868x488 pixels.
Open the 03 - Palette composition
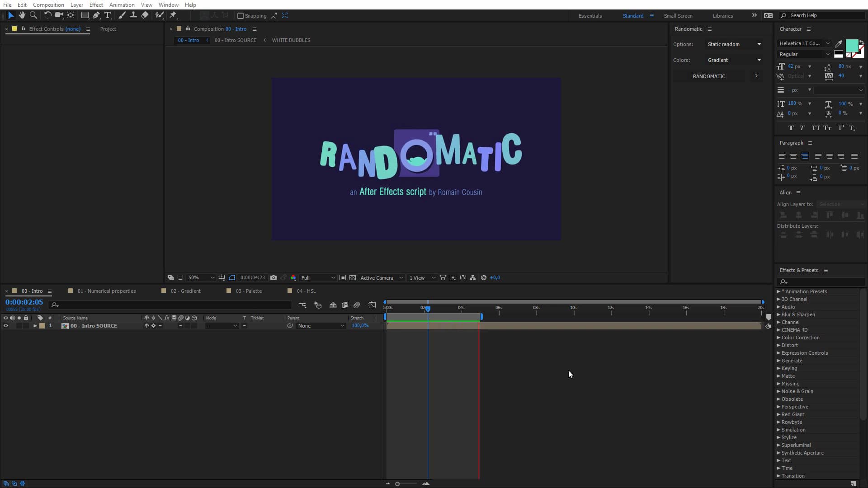[x=249, y=291]
